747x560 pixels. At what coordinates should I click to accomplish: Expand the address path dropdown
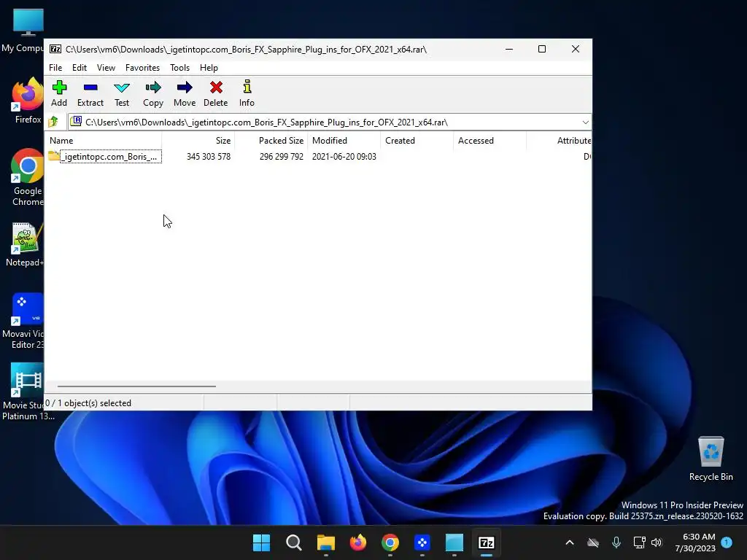(586, 122)
